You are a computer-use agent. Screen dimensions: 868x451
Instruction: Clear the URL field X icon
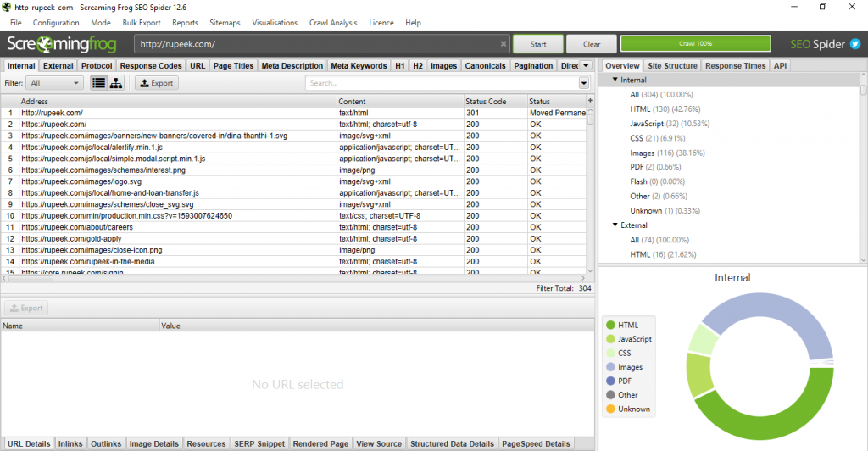(x=504, y=44)
